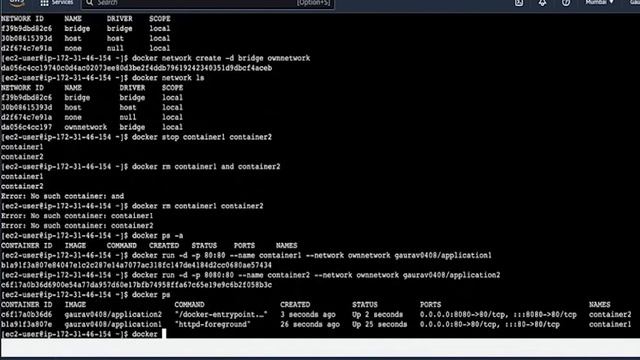The height and width of the screenshot is (360, 640).
Task: Click status 'Up 2 seconds'
Action: point(378,315)
